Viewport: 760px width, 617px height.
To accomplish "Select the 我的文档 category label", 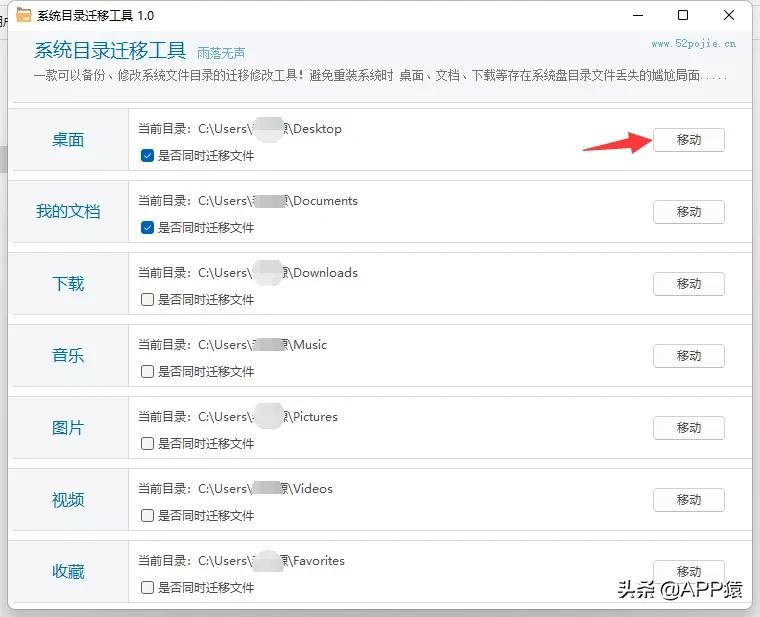I will tap(68, 212).
